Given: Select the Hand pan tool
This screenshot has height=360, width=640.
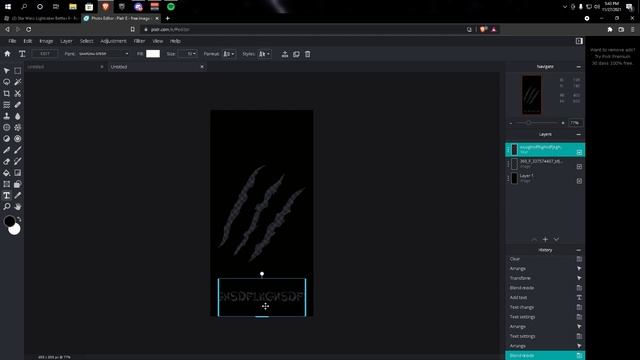Looking at the screenshot, I should (18, 207).
